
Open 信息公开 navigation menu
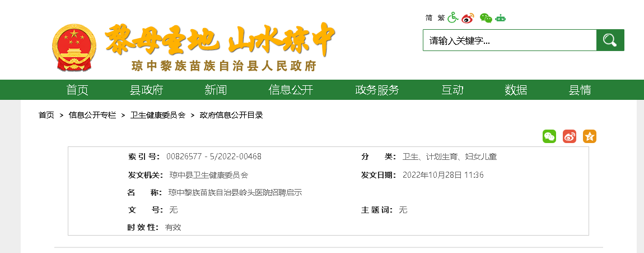[291, 90]
